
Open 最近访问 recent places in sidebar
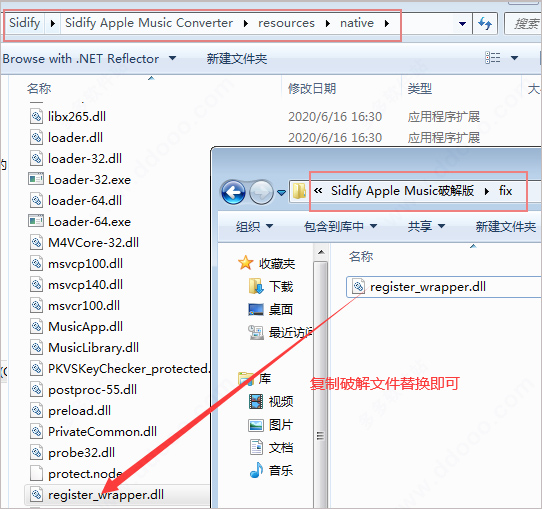pyautogui.click(x=280, y=332)
